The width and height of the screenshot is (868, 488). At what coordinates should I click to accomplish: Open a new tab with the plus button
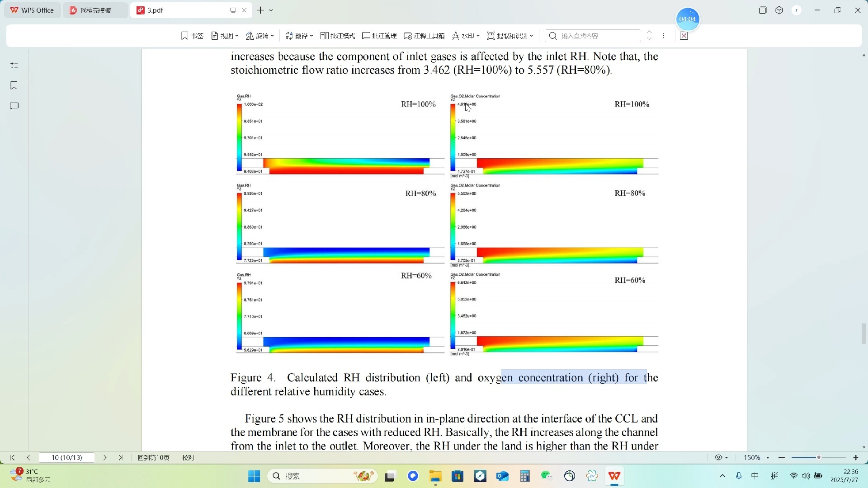point(260,10)
